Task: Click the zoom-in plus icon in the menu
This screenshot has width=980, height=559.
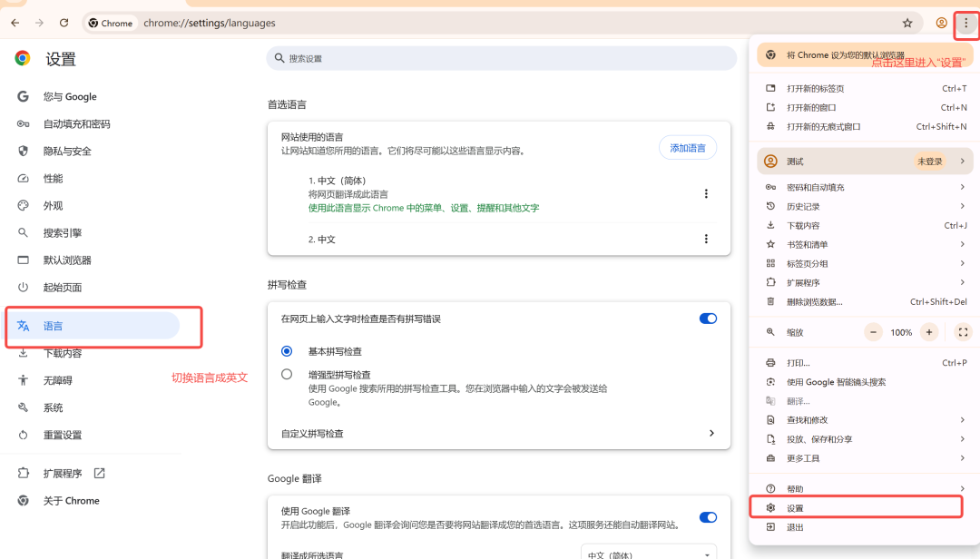Action: 928,331
